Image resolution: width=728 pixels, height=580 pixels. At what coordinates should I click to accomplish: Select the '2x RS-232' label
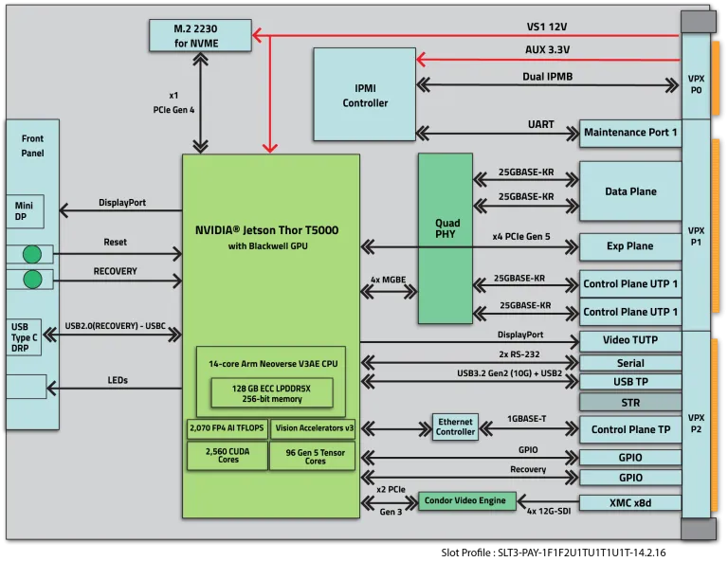coord(519,354)
